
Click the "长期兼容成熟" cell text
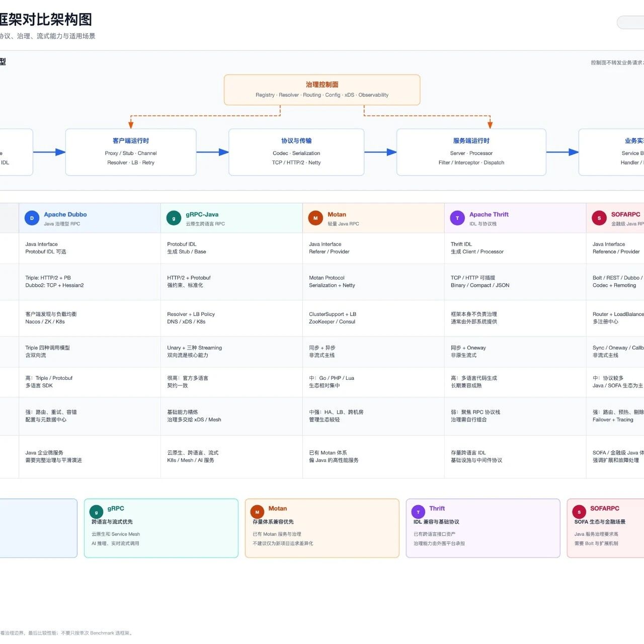[x=466, y=386]
